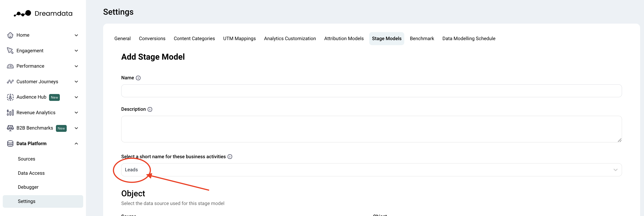This screenshot has height=216, width=644.
Task: Focus the Description text area
Action: tap(372, 129)
